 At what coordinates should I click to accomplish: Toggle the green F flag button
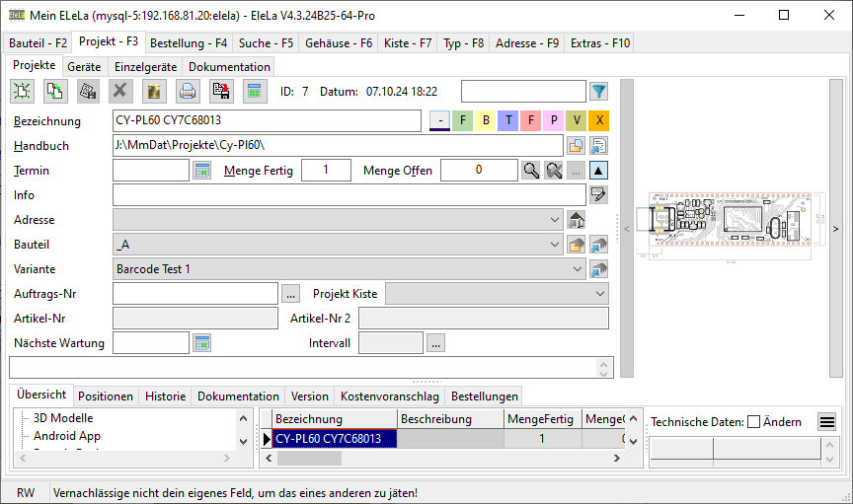pos(463,120)
